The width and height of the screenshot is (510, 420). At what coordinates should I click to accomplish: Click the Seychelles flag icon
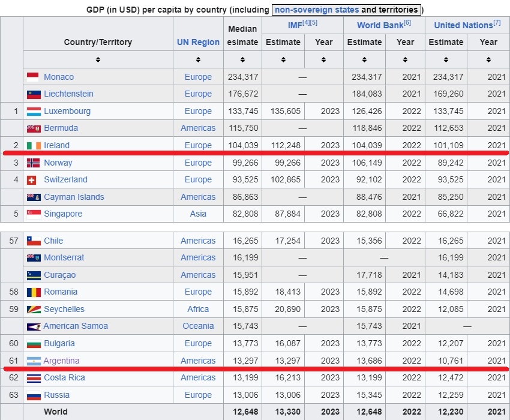34,310
